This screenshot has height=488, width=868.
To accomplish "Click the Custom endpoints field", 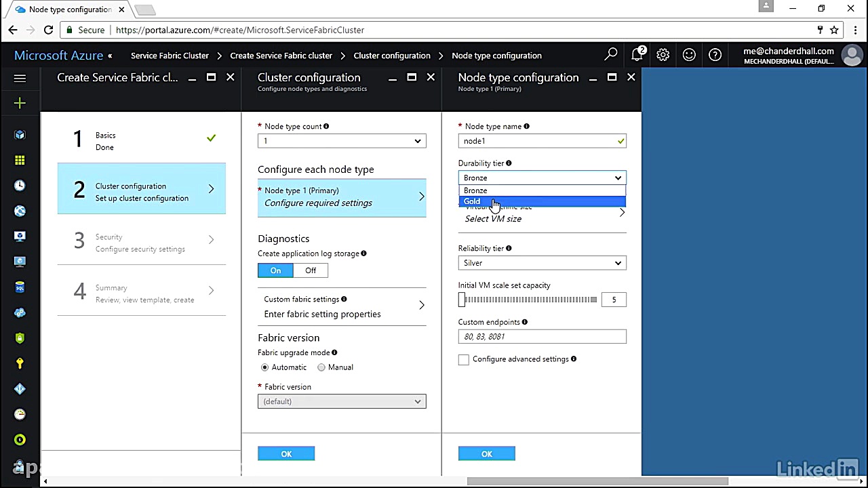I will [x=542, y=337].
